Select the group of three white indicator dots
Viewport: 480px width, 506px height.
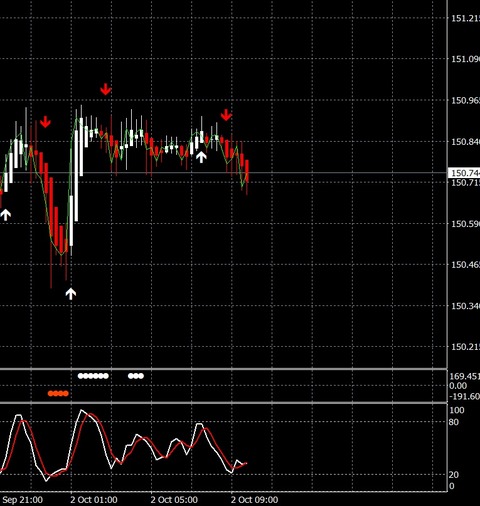pos(136,376)
